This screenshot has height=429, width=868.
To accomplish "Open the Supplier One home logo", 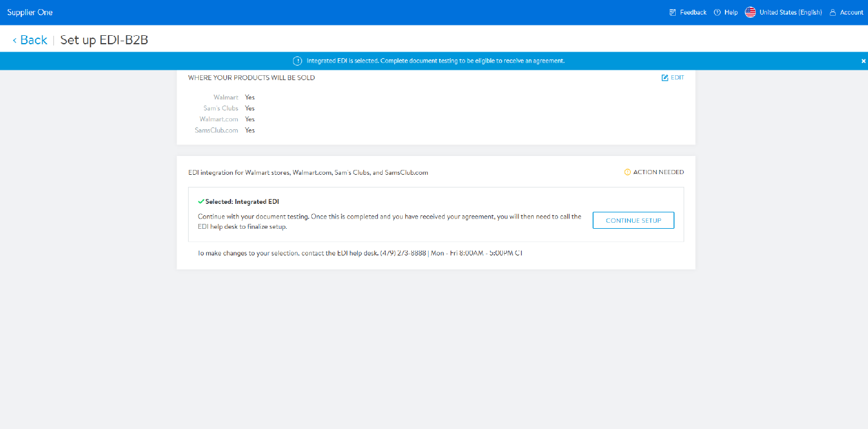I will pos(30,12).
